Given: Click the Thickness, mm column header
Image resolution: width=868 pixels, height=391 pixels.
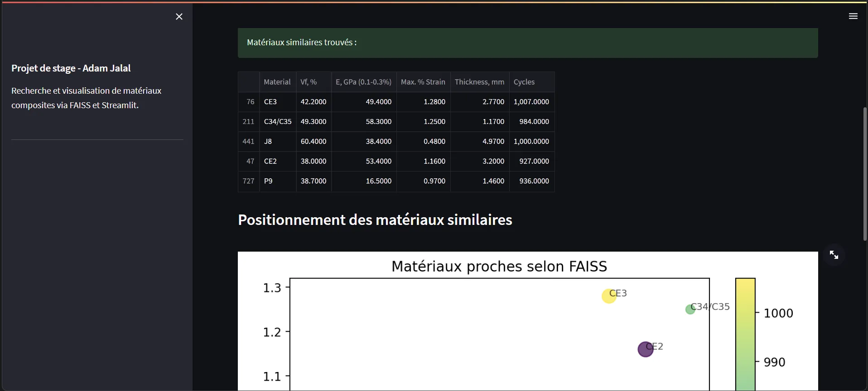Looking at the screenshot, I should (x=480, y=82).
